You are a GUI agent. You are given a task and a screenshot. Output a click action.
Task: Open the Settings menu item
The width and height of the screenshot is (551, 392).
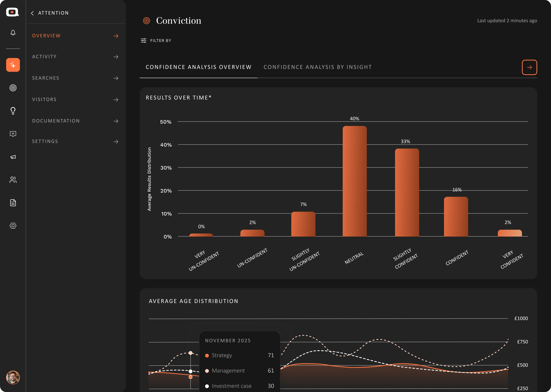(x=75, y=141)
